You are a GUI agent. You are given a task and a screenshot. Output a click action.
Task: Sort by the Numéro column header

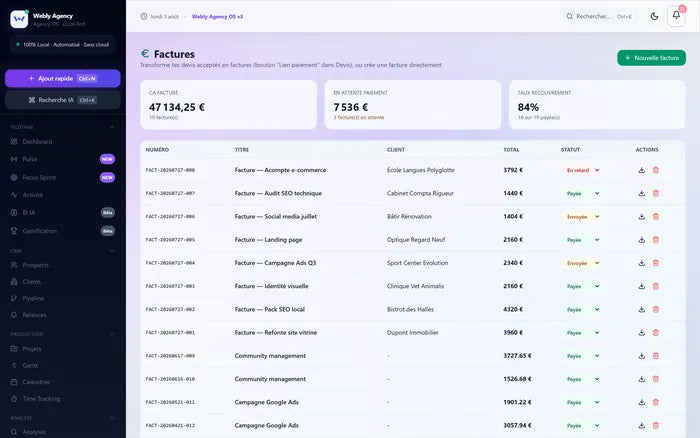click(157, 150)
